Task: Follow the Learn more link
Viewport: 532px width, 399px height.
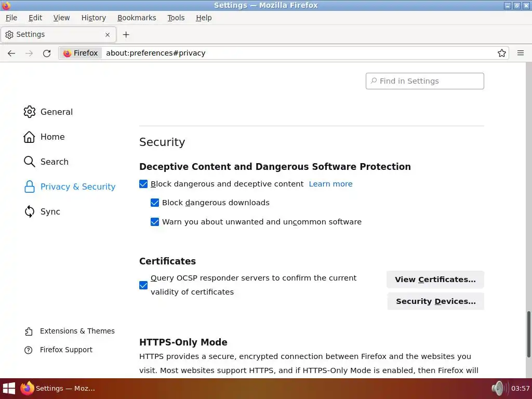Action: (330, 184)
